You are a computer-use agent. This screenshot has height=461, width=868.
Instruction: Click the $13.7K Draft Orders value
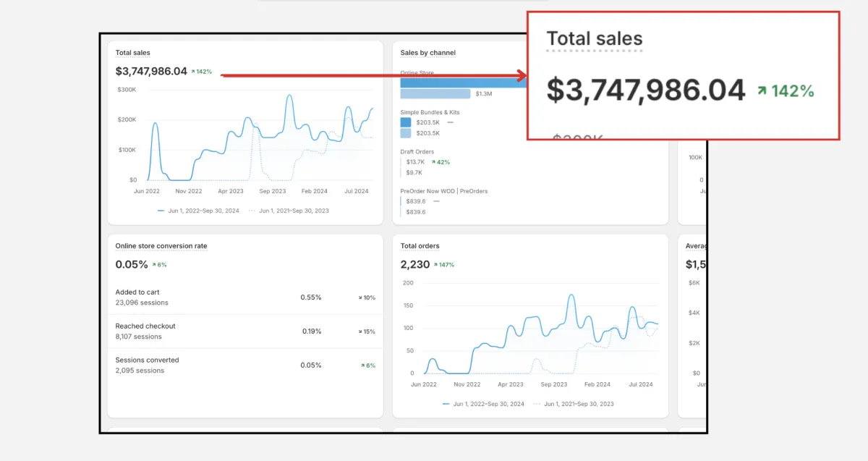(415, 162)
